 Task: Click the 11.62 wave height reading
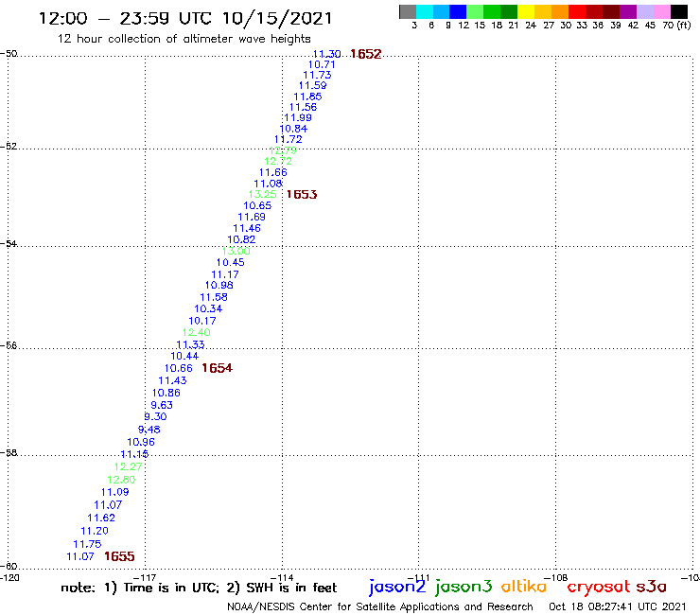point(101,518)
